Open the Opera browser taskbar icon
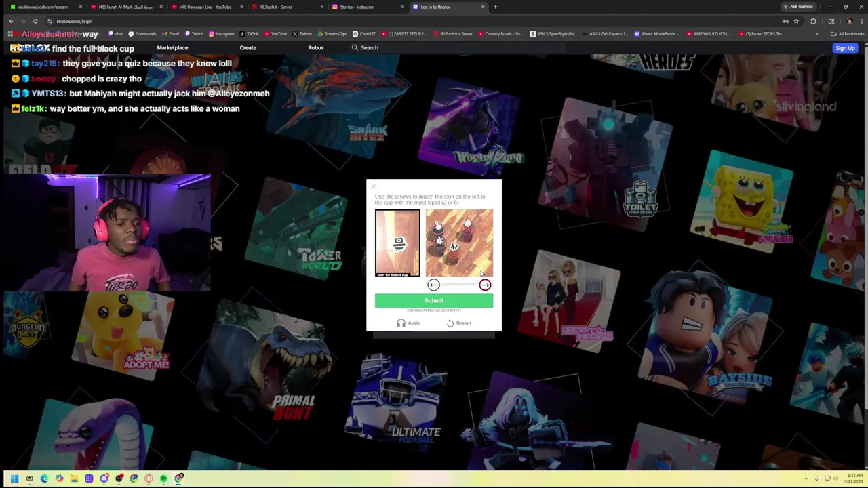 pos(149,479)
